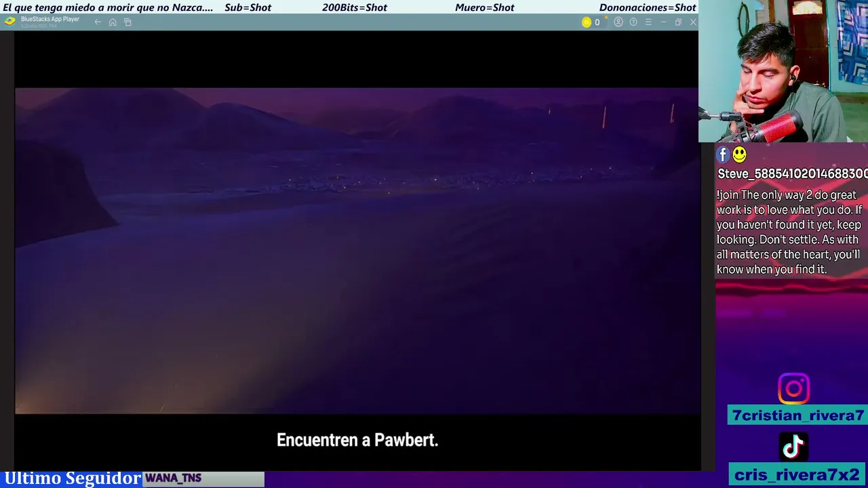Click the smiley emoji beside Facebook icon

(x=739, y=155)
